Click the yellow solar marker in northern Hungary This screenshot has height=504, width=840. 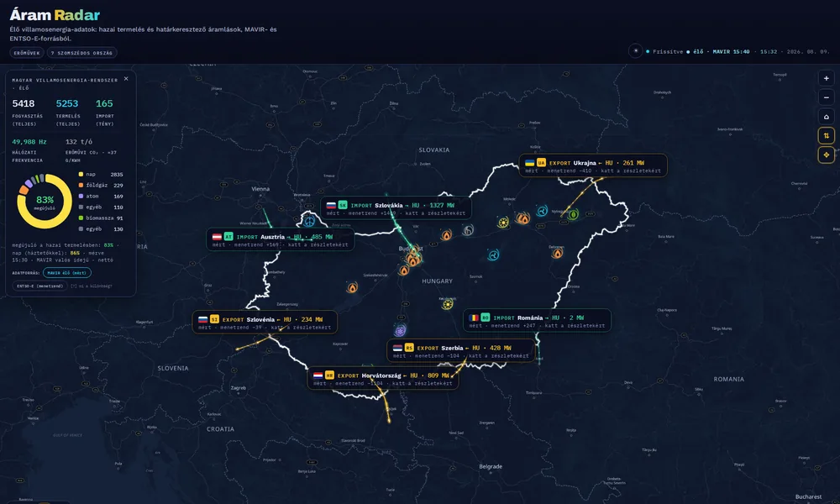[x=503, y=223]
